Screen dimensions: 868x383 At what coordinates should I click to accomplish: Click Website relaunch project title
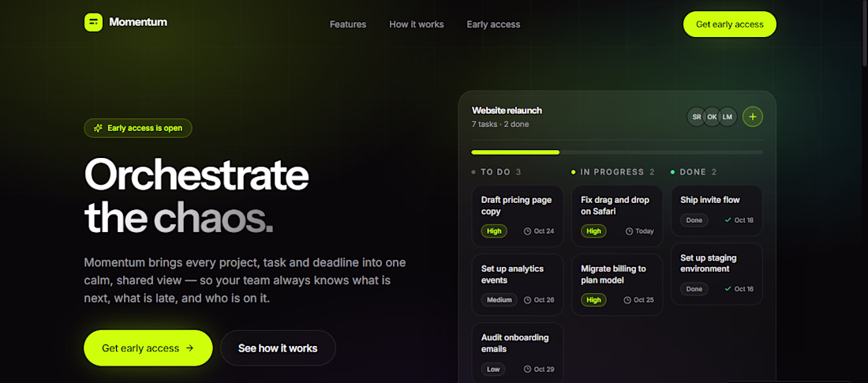coord(507,111)
